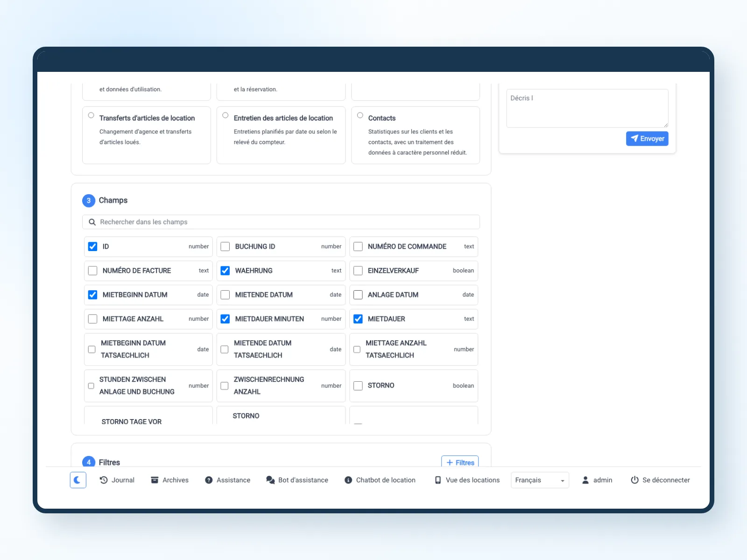Open Journal from the bottom menu

(x=117, y=480)
